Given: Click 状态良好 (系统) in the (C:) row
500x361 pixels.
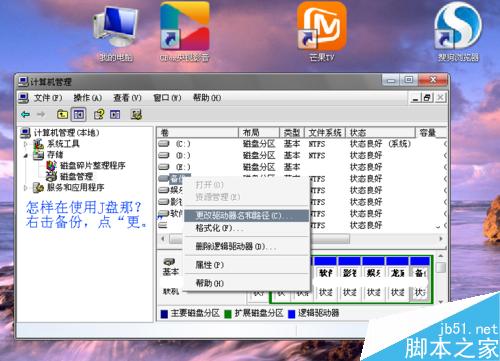Looking at the screenshot, I should 380,144.
